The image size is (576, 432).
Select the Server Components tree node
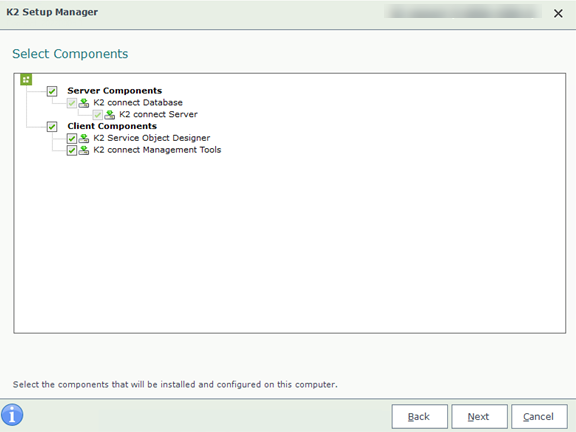click(115, 91)
